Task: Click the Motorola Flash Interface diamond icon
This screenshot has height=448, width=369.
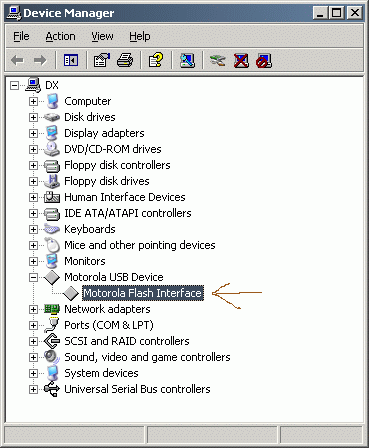Action: pyautogui.click(x=71, y=293)
